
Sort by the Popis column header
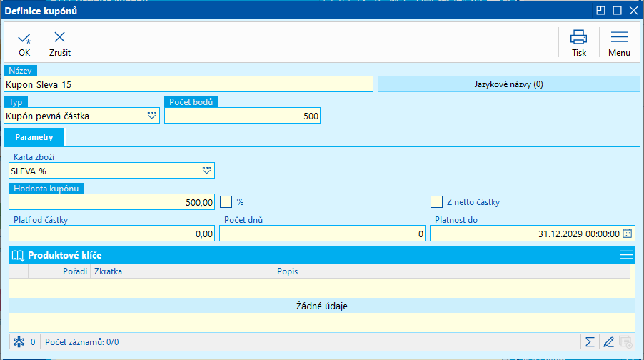pyautogui.click(x=452, y=271)
